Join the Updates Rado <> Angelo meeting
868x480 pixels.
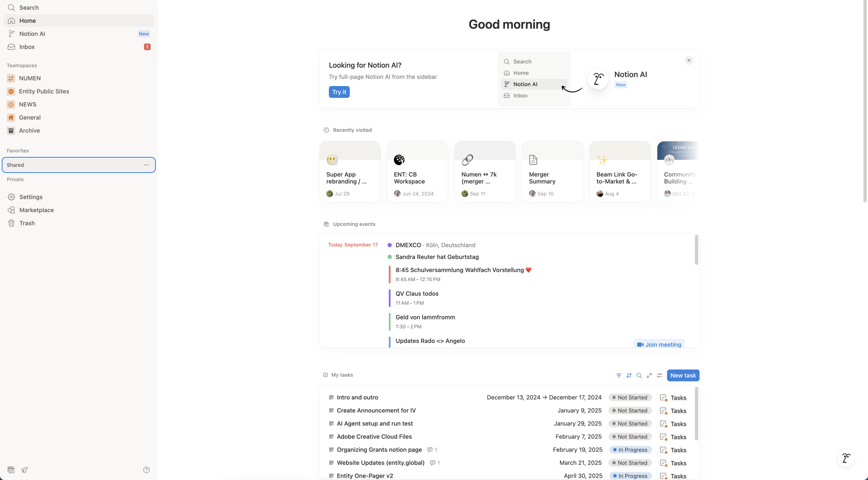click(659, 344)
